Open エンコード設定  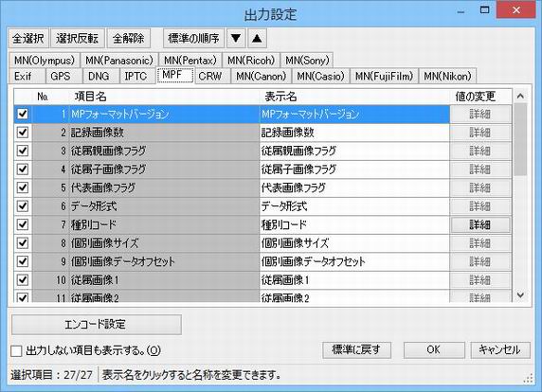coord(97,325)
